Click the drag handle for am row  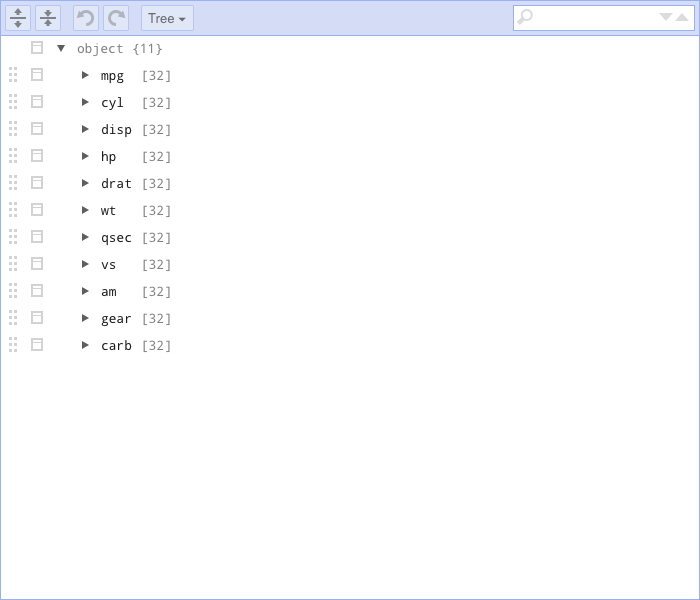[x=13, y=291]
